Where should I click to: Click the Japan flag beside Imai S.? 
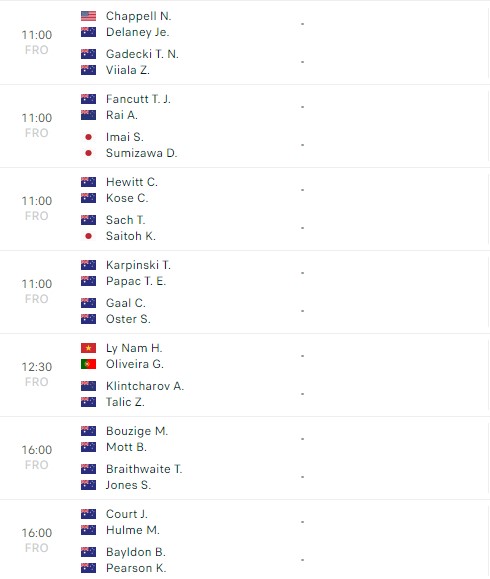(x=88, y=137)
